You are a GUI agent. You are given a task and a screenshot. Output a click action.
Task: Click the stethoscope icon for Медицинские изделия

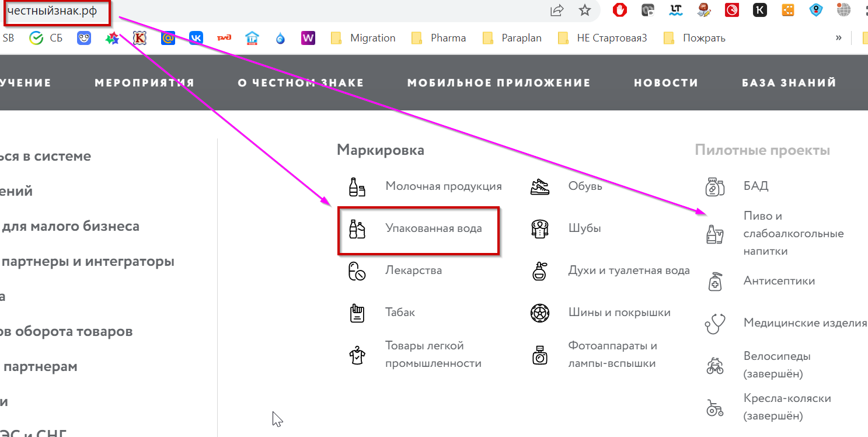[x=715, y=324]
